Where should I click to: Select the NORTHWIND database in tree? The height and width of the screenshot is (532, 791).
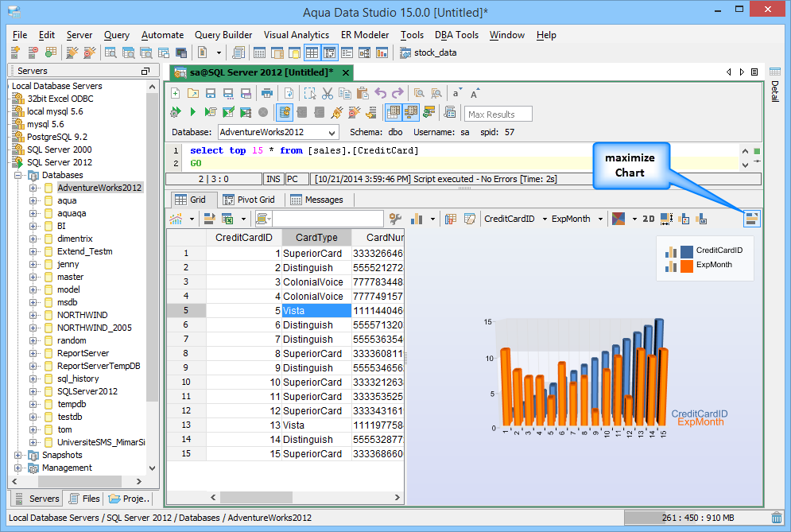(x=82, y=315)
